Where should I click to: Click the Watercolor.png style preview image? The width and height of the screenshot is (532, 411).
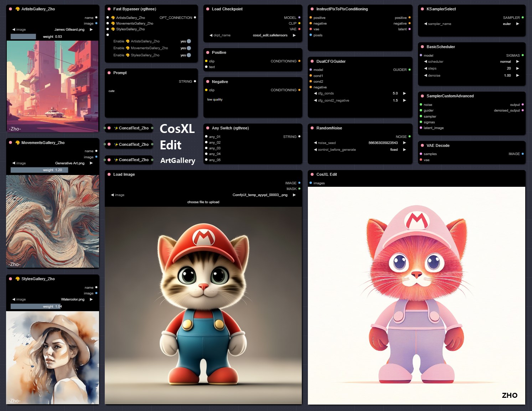tap(52, 358)
